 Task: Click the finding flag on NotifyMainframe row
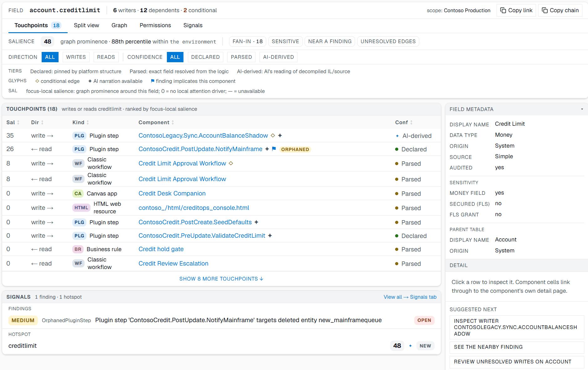pyautogui.click(x=274, y=149)
